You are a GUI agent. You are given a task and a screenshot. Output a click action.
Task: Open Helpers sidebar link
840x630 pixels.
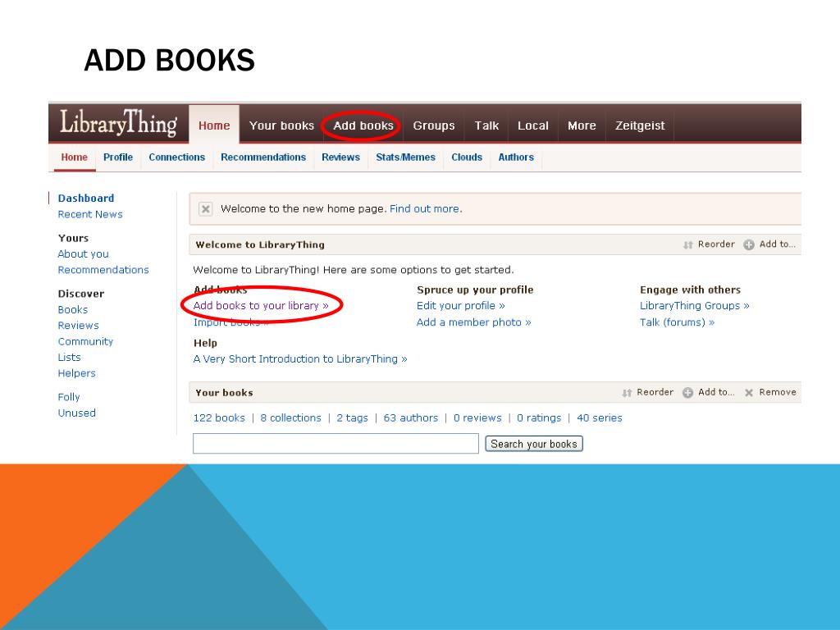pyautogui.click(x=76, y=373)
